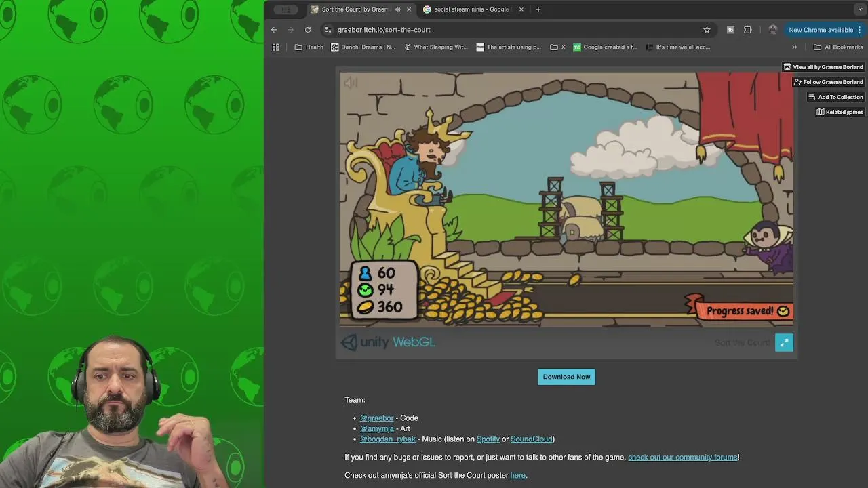Open the extension icon beside Extensions
The width and height of the screenshot is (868, 488).
pos(730,30)
